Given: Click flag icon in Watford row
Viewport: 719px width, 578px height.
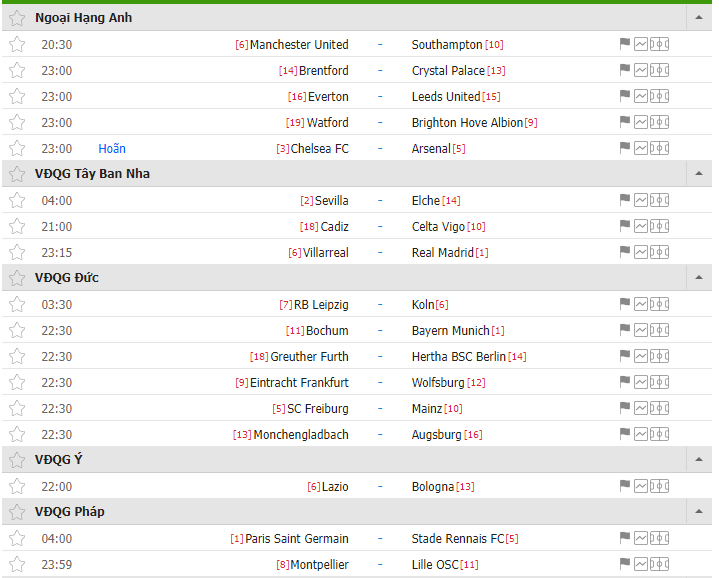Looking at the screenshot, I should pyautogui.click(x=624, y=122).
